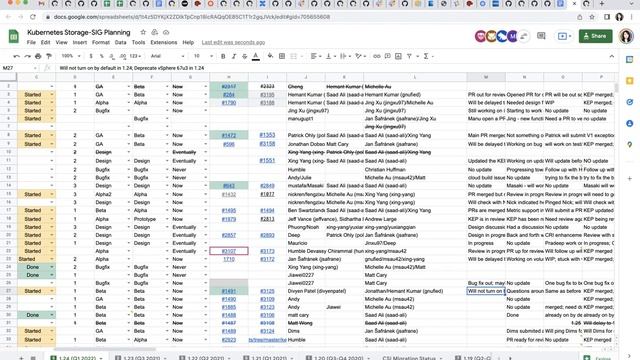Toggle italic formatting

[234, 56]
